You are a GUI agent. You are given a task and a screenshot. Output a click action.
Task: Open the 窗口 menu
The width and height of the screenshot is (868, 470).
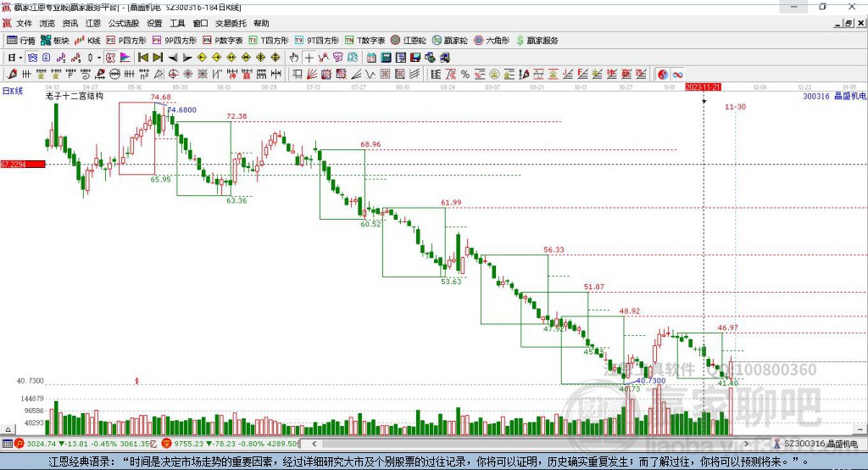tap(200, 23)
